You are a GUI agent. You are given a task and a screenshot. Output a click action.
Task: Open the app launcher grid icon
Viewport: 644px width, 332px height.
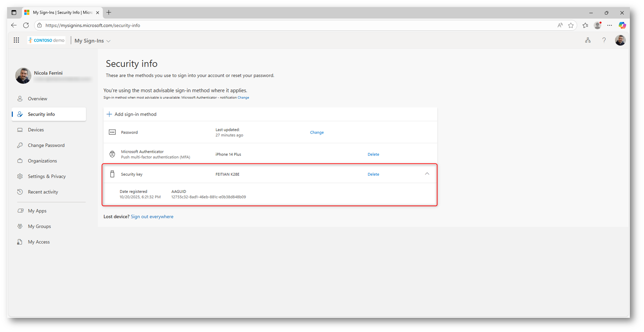[16, 40]
